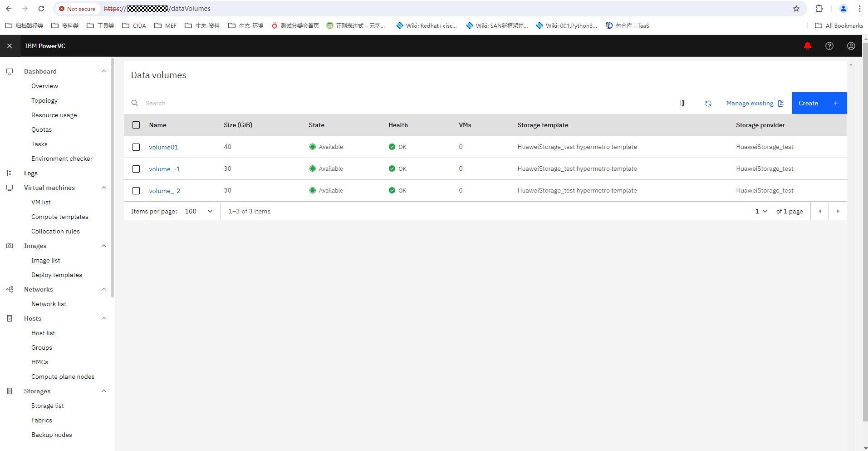Sort by the Name column header
868x451 pixels.
tap(157, 125)
